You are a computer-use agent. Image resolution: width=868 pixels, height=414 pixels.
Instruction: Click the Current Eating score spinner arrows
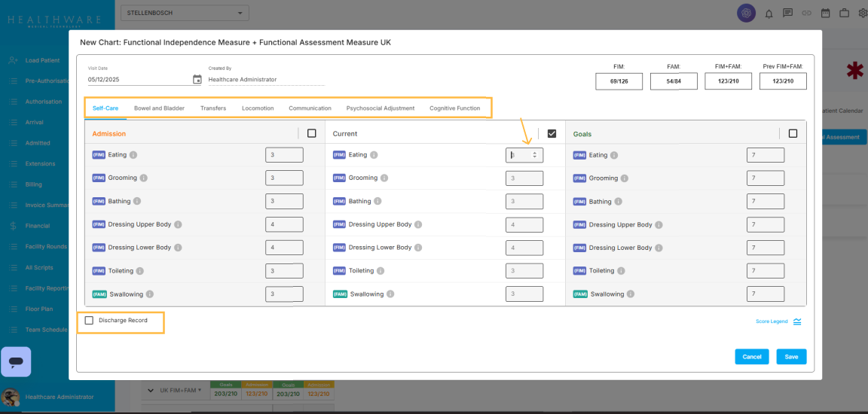click(535, 155)
